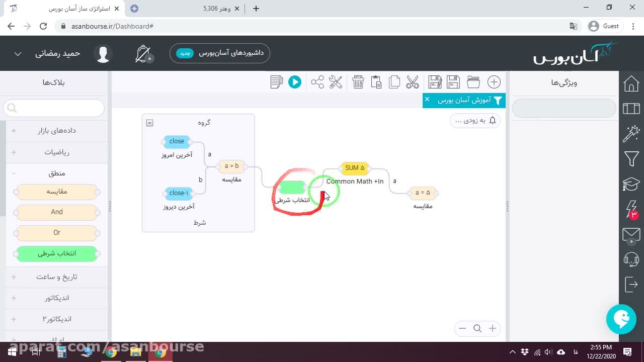Expand the ریاضیات blocks category
The width and height of the screenshot is (644, 362).
[x=57, y=152]
